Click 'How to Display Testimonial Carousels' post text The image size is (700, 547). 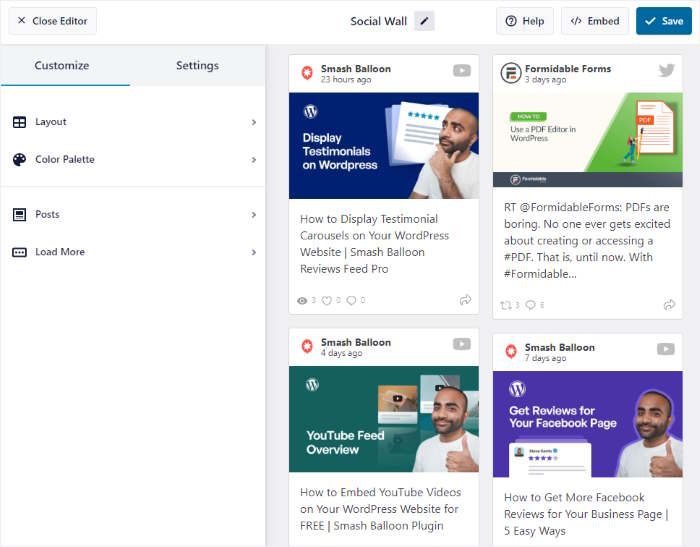click(x=375, y=244)
